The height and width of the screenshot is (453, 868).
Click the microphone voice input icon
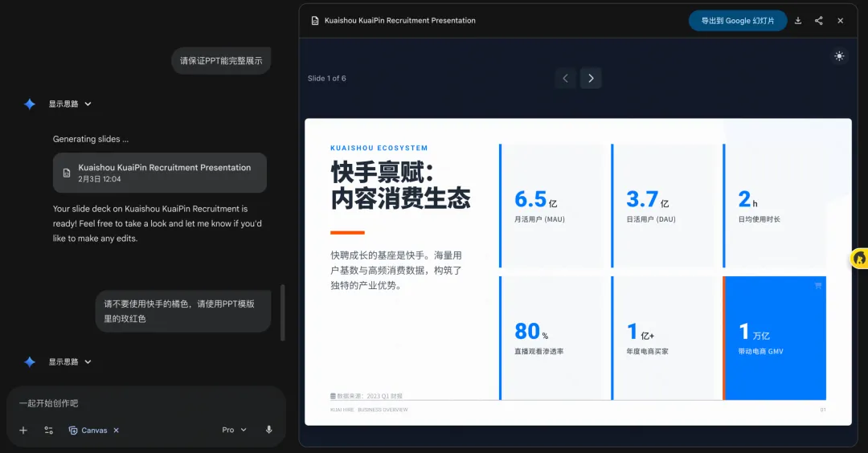pos(269,430)
